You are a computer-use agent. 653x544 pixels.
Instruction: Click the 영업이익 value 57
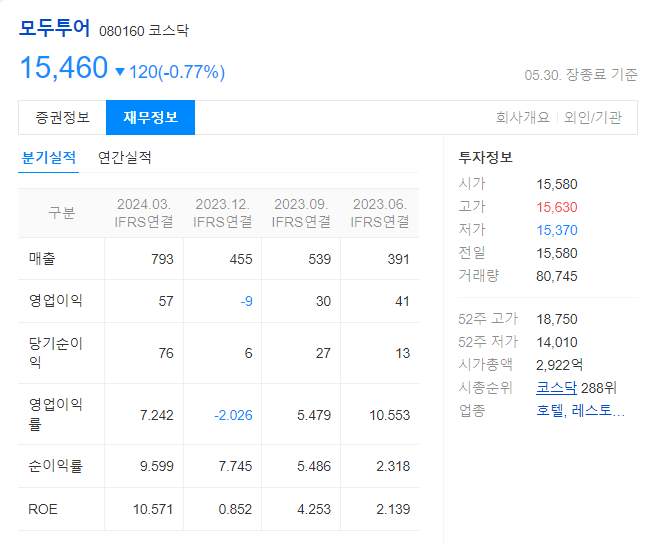(166, 301)
